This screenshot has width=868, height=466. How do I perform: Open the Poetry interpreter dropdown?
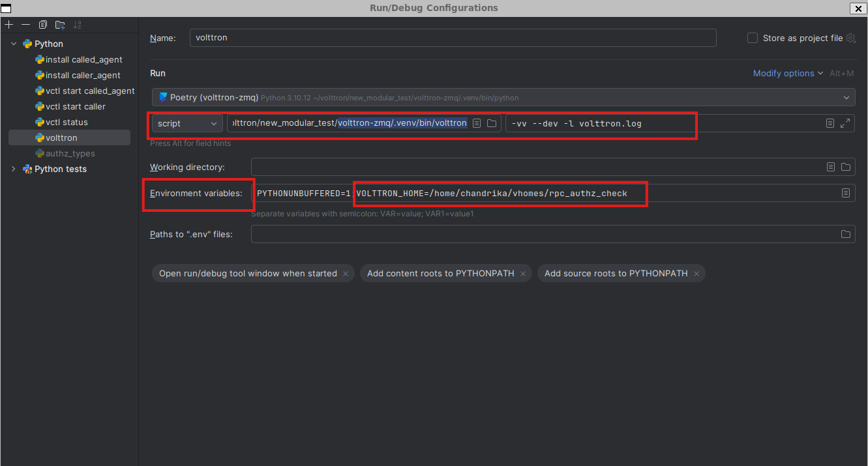pyautogui.click(x=503, y=97)
